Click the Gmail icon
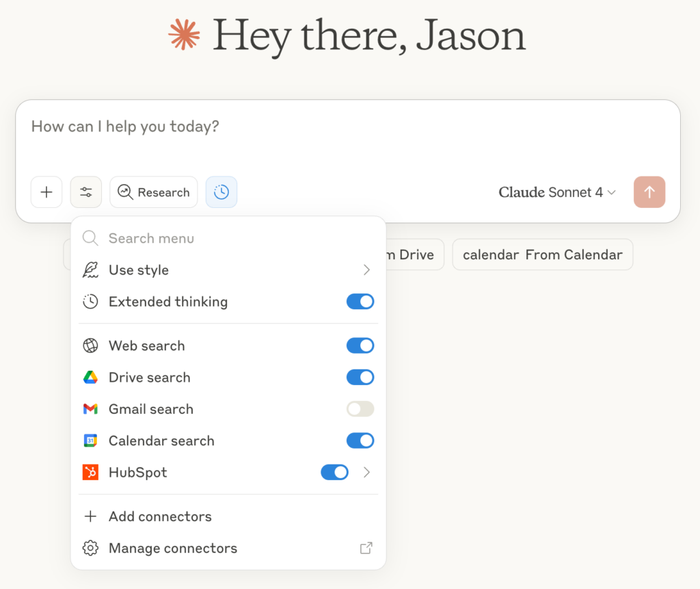The width and height of the screenshot is (700, 589). [x=90, y=409]
